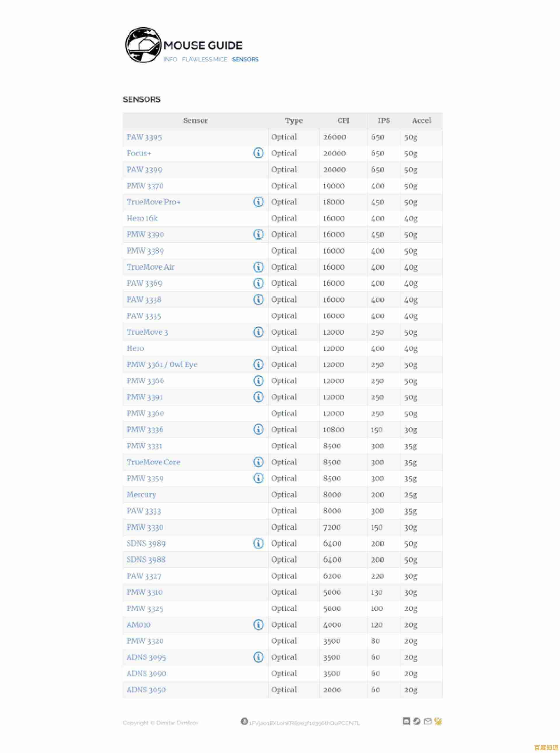
Task: Click the IPS column header
Action: click(x=384, y=121)
